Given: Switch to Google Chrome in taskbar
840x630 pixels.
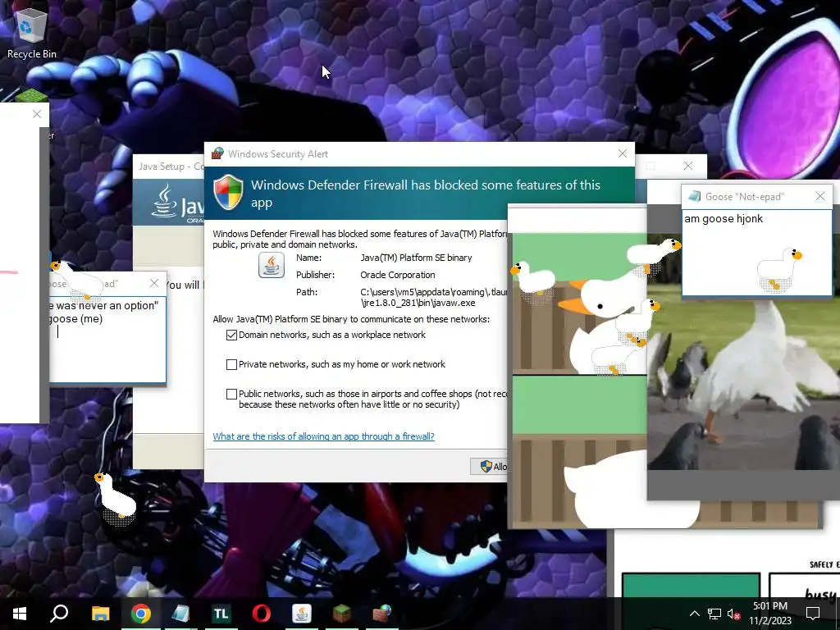Looking at the screenshot, I should point(140,614).
